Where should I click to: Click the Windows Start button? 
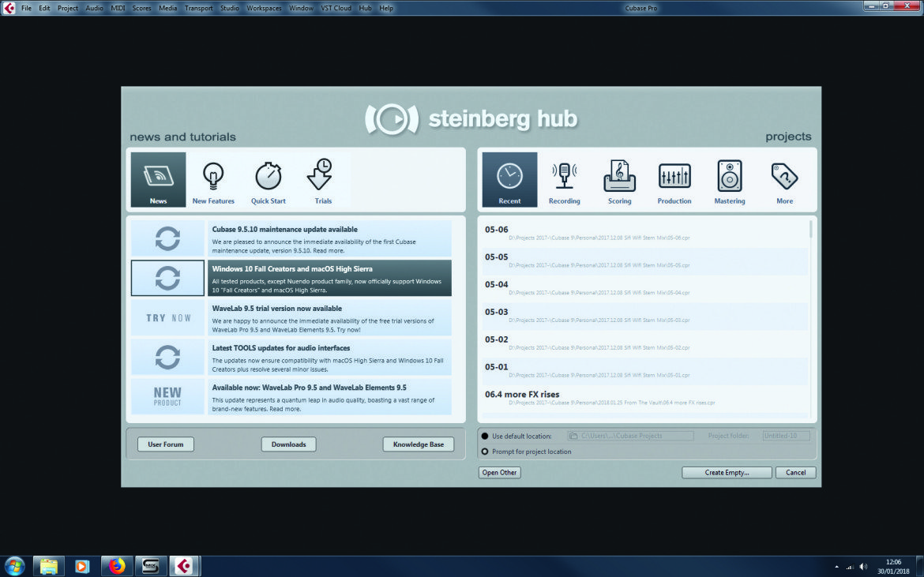coord(13,567)
